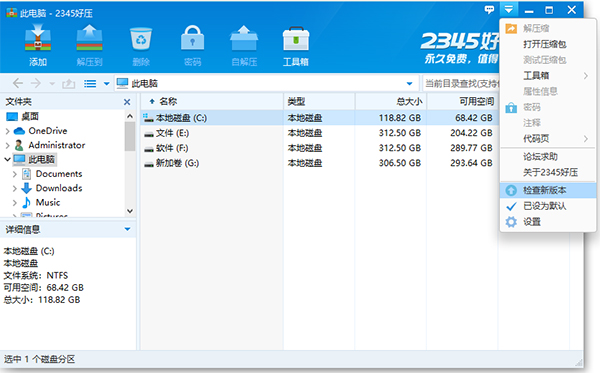Viewport: 600px width, 373px height.
Task: Open the navigation history dropdown arrow
Action: [x=52, y=83]
